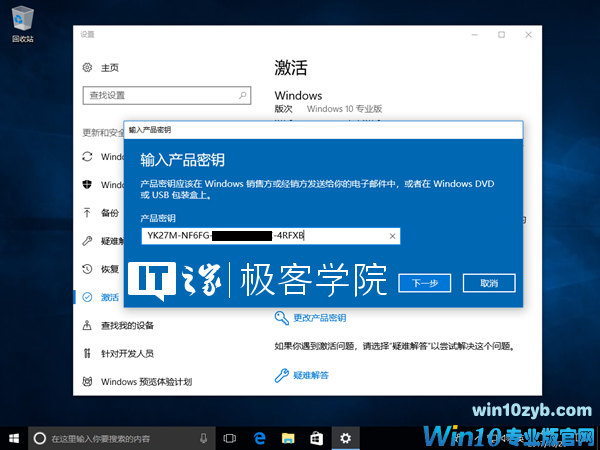Select the 备份 backup sidebar item
Screen dimensions: 600x450
tap(109, 213)
